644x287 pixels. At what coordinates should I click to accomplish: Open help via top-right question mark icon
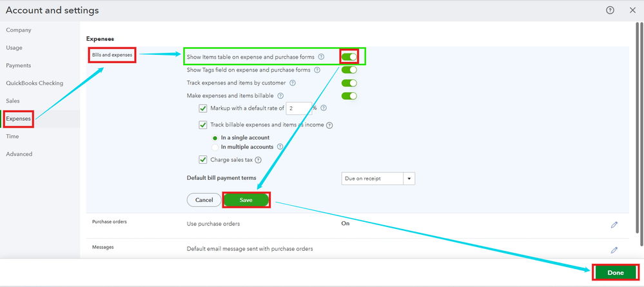click(x=610, y=11)
